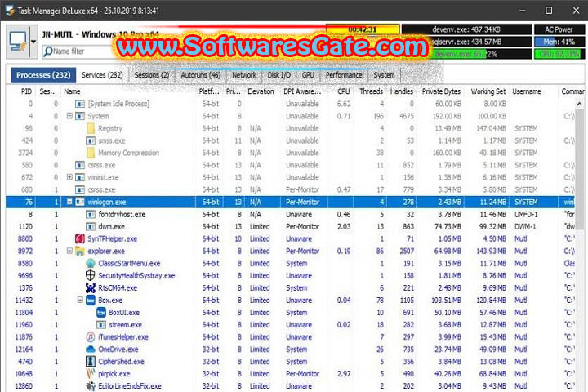Click the fontdrvhost.exe process icon
588x392 pixels.
click(x=91, y=215)
